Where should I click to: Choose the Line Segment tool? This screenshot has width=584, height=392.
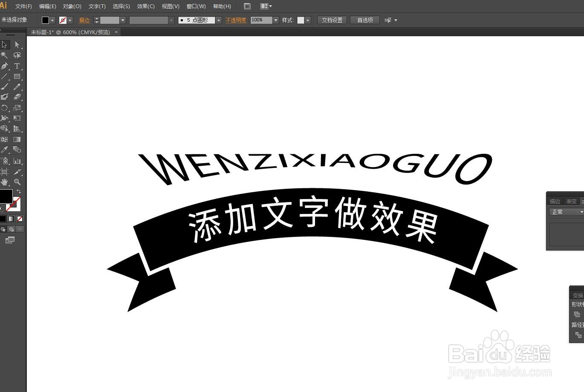click(x=5, y=77)
